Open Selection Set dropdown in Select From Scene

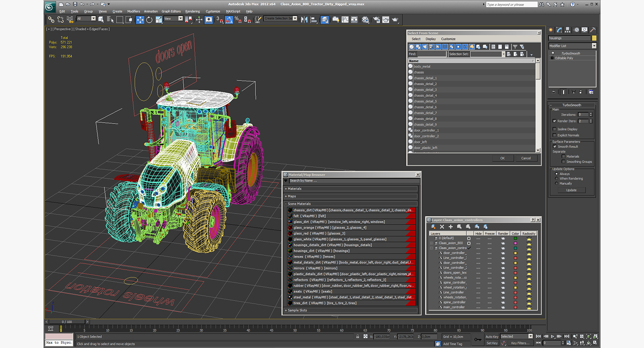(503, 54)
